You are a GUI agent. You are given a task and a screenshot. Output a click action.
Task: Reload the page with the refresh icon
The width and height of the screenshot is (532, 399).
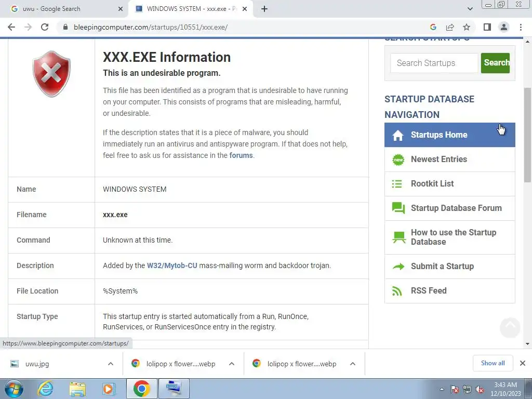click(45, 27)
